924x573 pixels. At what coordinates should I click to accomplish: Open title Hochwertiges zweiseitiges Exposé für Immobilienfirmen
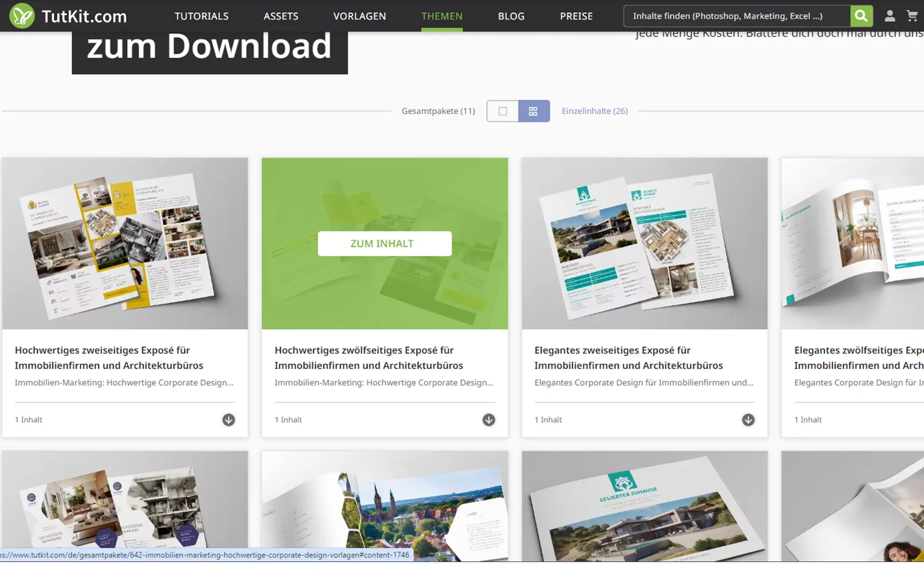click(109, 358)
